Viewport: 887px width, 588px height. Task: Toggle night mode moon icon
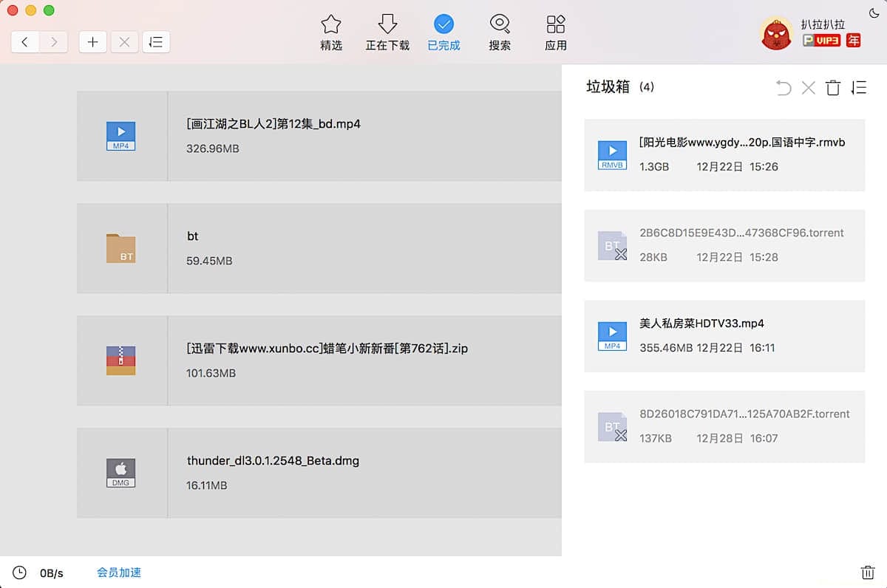(874, 13)
